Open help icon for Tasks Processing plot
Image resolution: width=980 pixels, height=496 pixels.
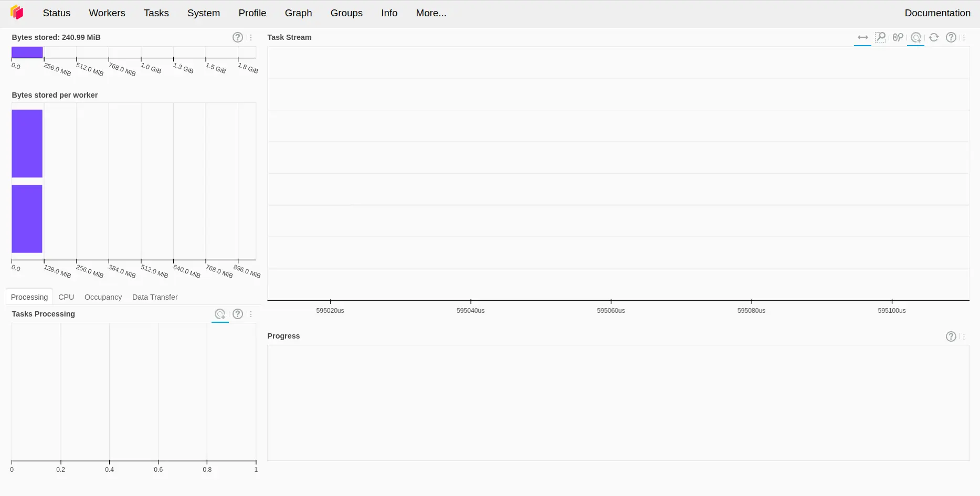(238, 314)
